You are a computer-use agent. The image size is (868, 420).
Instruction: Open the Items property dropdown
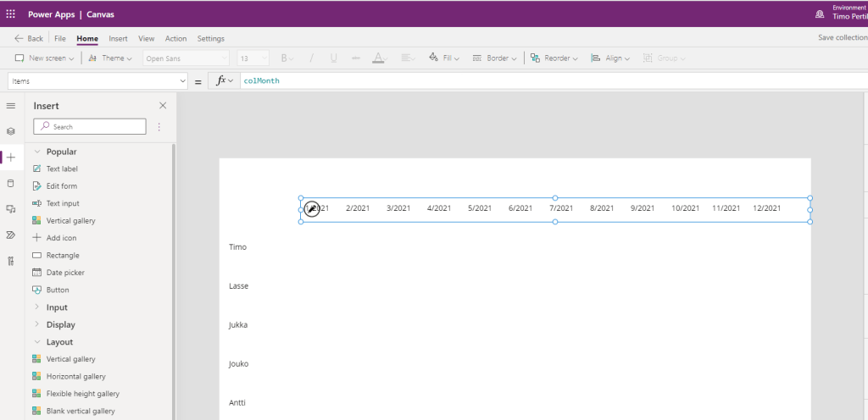[x=97, y=80]
